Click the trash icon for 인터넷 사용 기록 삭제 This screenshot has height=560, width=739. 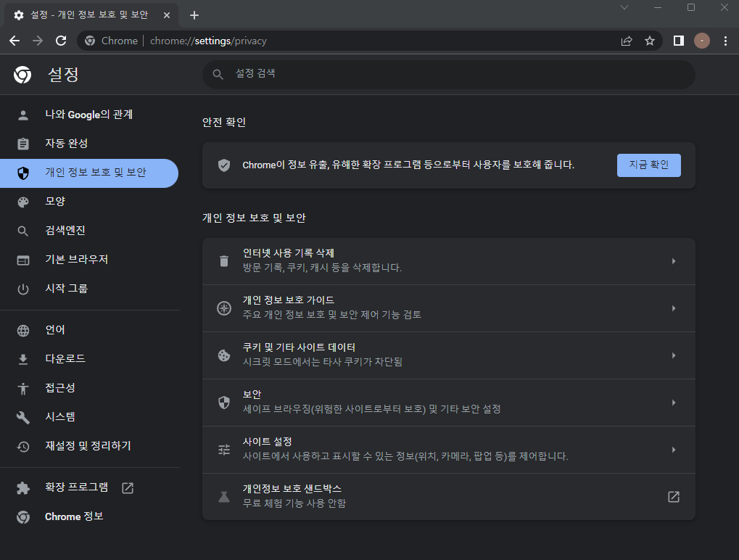coord(224,261)
